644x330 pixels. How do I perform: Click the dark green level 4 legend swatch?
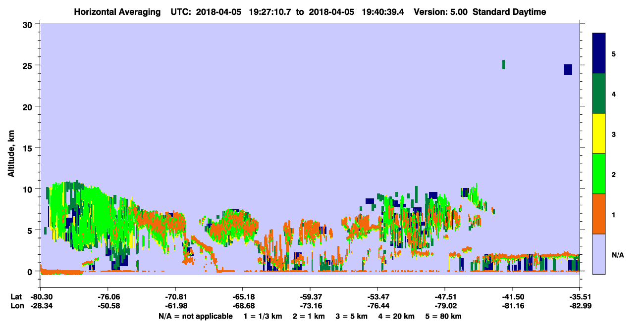coord(599,94)
